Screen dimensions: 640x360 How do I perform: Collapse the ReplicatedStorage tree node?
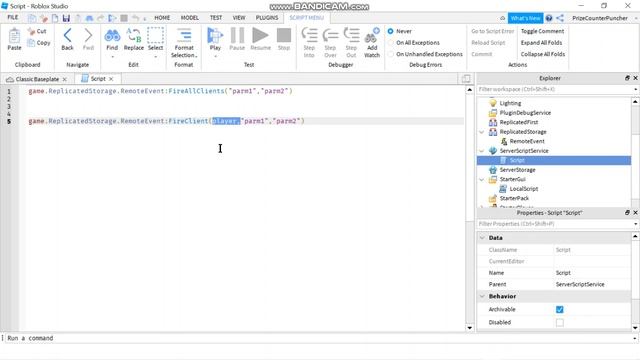(x=482, y=132)
